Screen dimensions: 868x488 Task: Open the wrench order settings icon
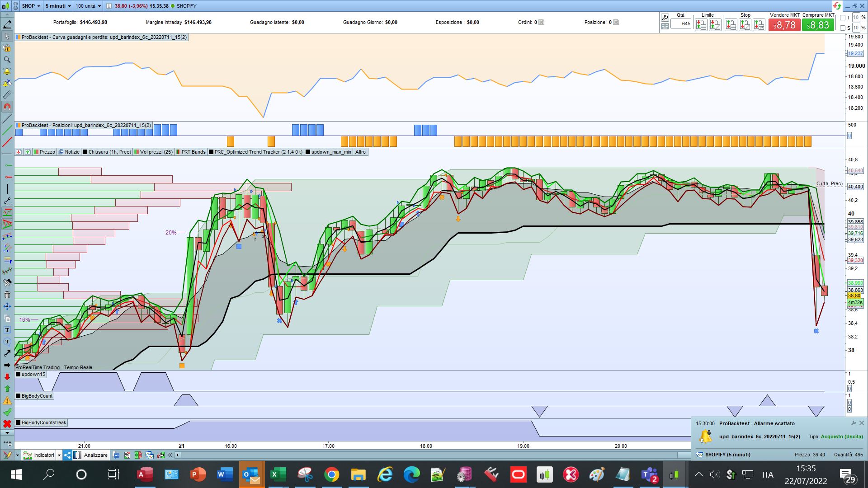pos(665,18)
